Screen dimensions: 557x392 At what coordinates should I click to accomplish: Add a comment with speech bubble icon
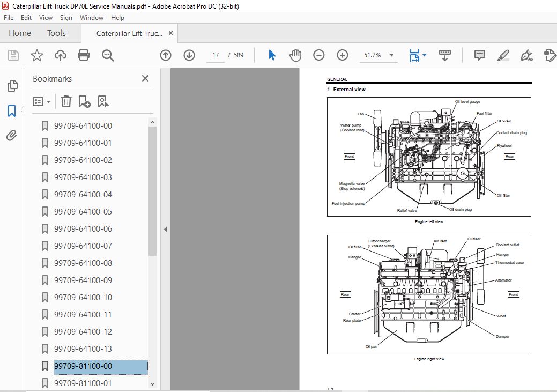480,55
